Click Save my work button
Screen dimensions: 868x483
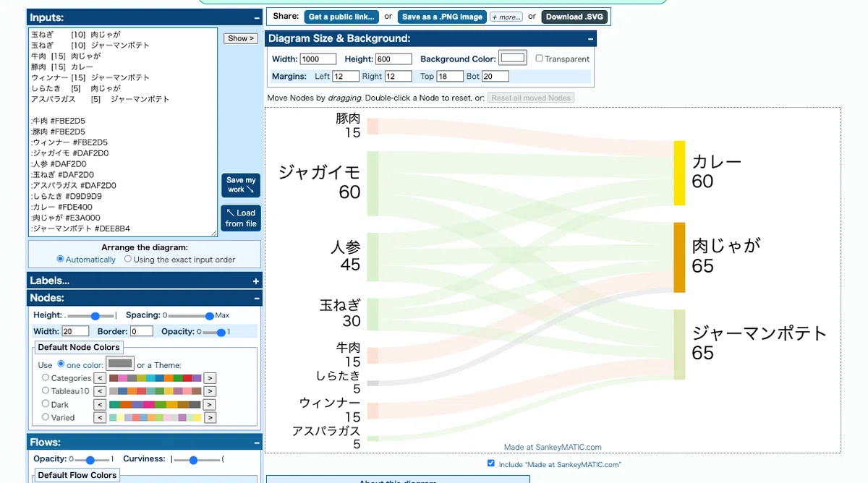click(x=241, y=185)
